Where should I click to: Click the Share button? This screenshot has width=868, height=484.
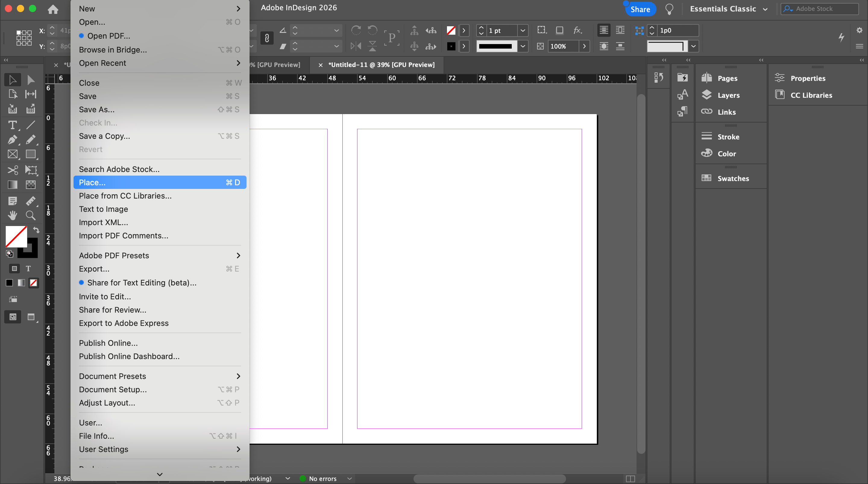point(640,9)
